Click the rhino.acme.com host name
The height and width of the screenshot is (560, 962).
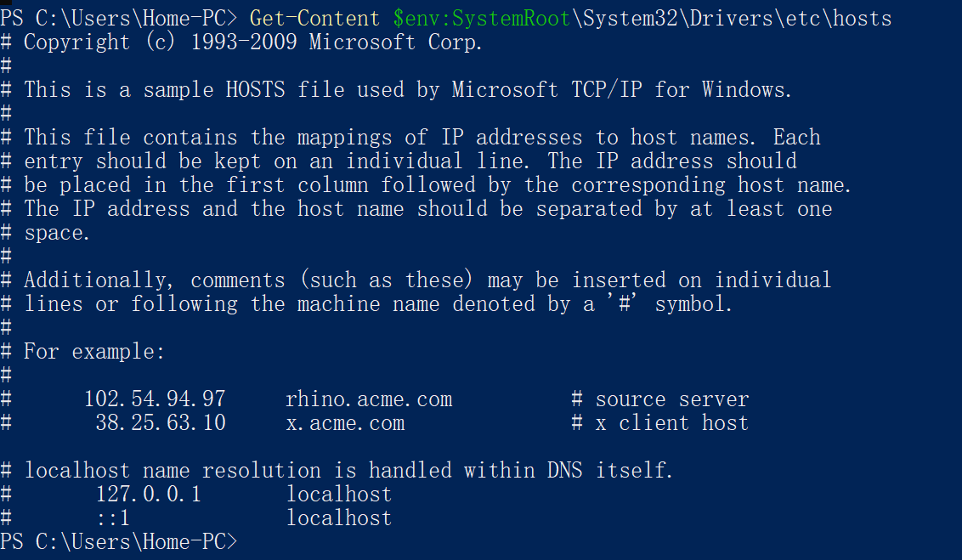point(369,399)
